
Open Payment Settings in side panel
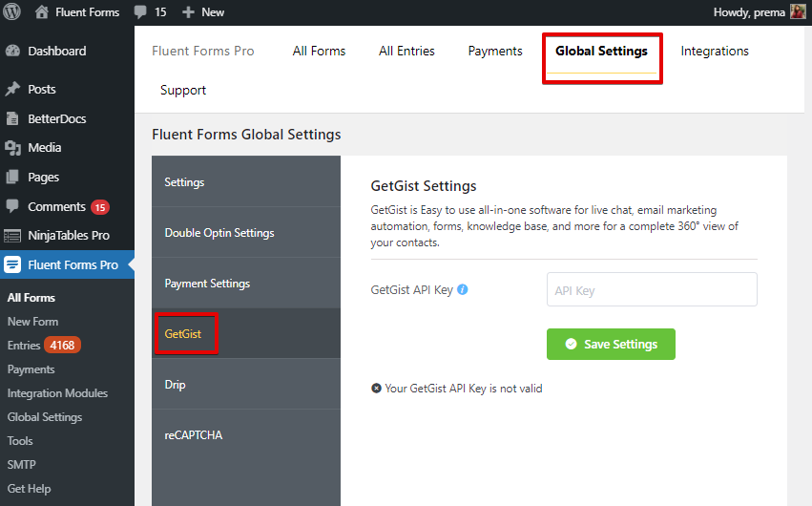pyautogui.click(x=246, y=284)
